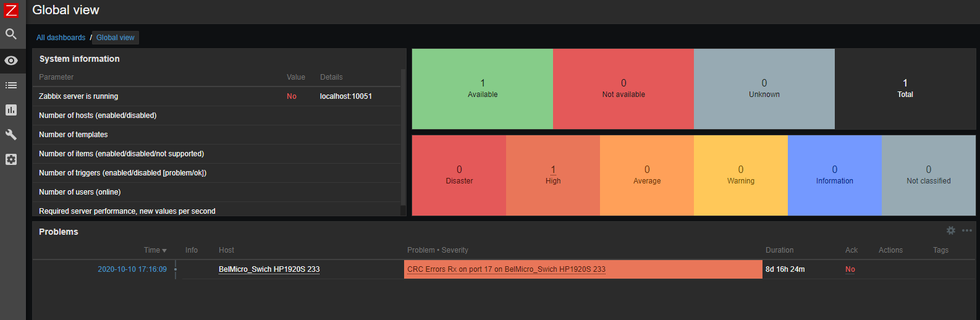Click the Details column header
The image size is (980, 320).
(331, 77)
